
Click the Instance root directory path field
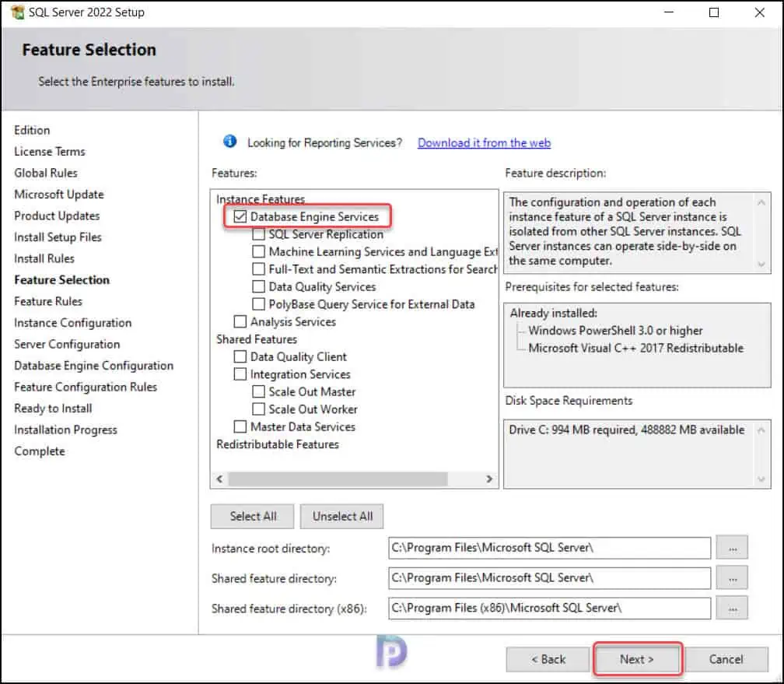tap(549, 548)
